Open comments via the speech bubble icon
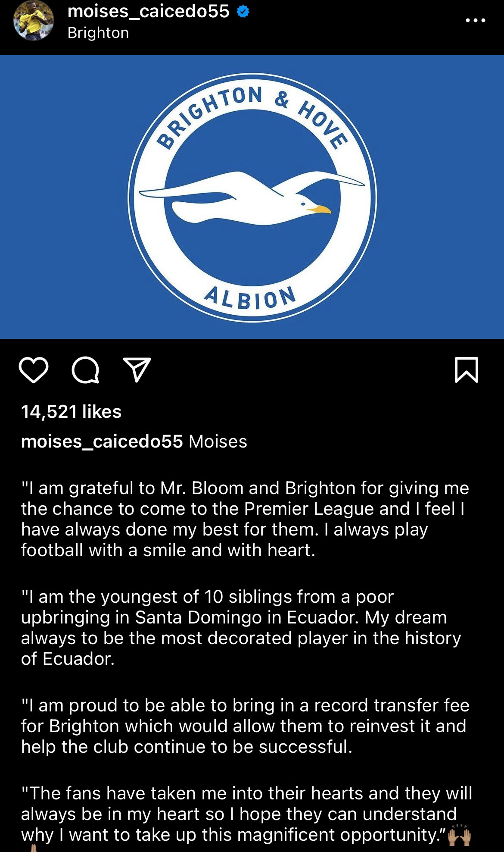 point(85,370)
